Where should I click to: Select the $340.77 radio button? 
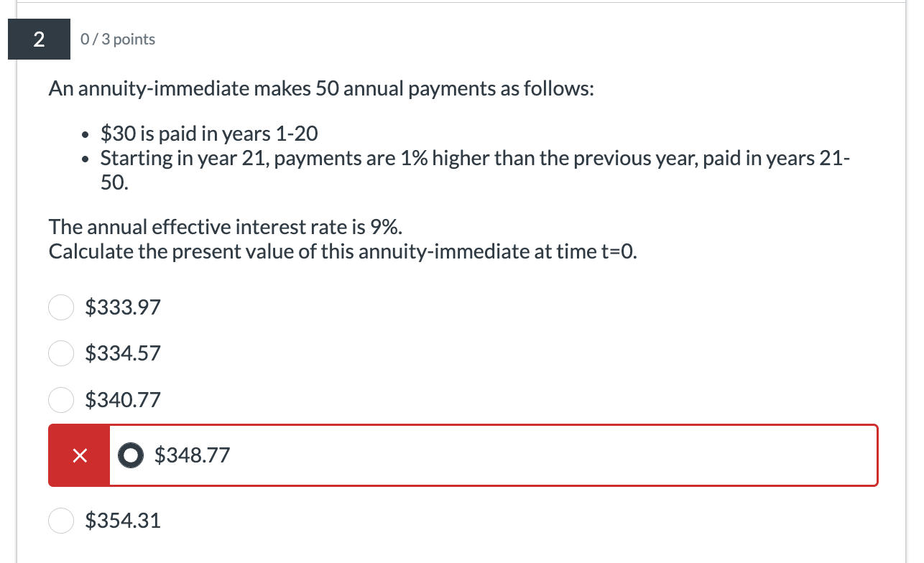[61, 400]
